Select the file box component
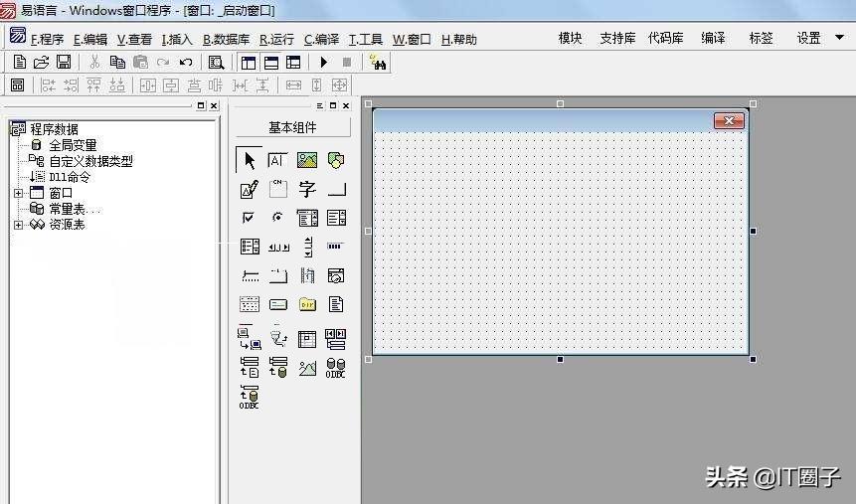This screenshot has width=856, height=504. 336,304
